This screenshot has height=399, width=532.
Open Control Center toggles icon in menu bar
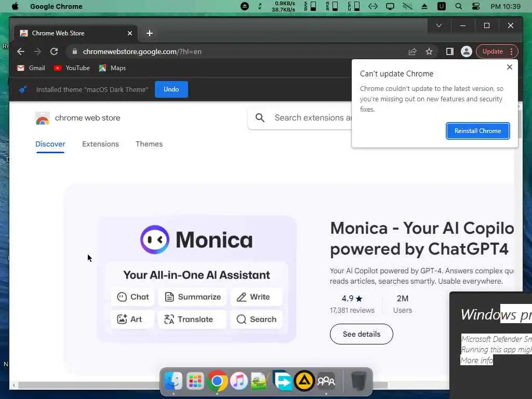476,6
